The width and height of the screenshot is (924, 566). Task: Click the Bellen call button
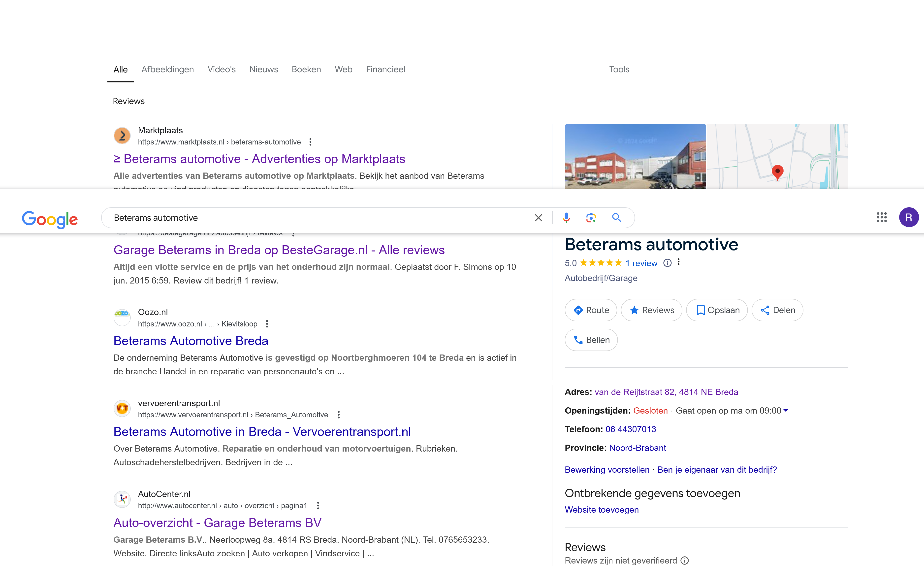click(591, 340)
